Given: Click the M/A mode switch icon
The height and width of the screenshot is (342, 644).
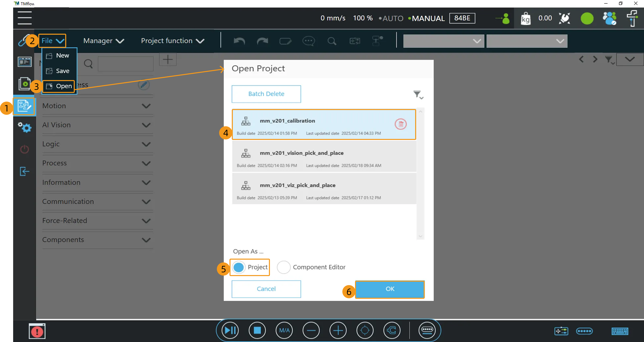Looking at the screenshot, I should point(284,330).
